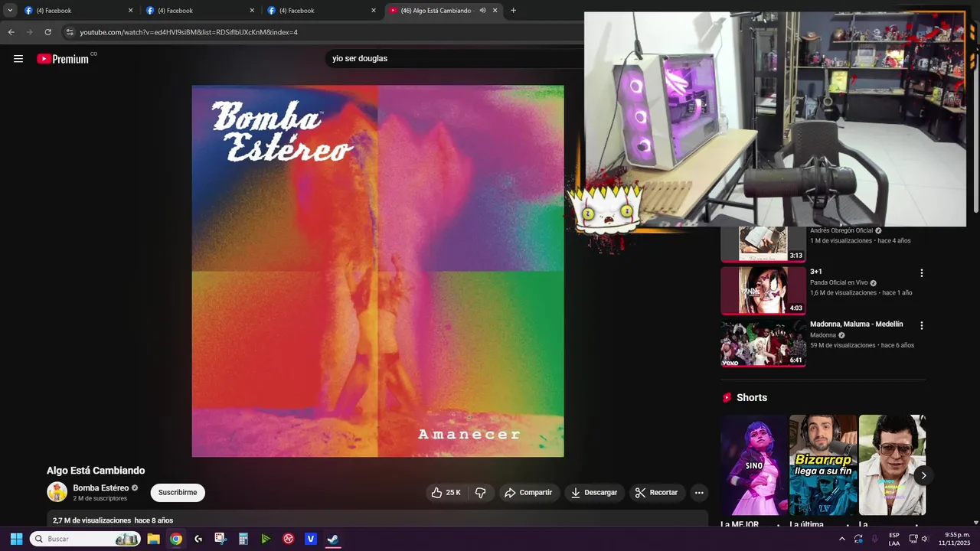Open the site information icon in address bar
The image size is (980, 551).
point(70,32)
